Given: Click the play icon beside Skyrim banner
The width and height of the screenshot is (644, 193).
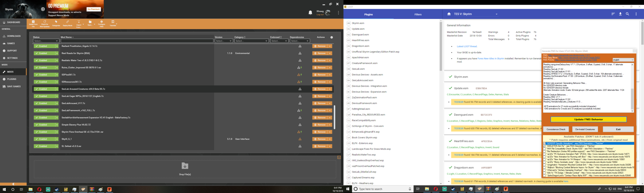Looking at the screenshot, I should point(43,9).
